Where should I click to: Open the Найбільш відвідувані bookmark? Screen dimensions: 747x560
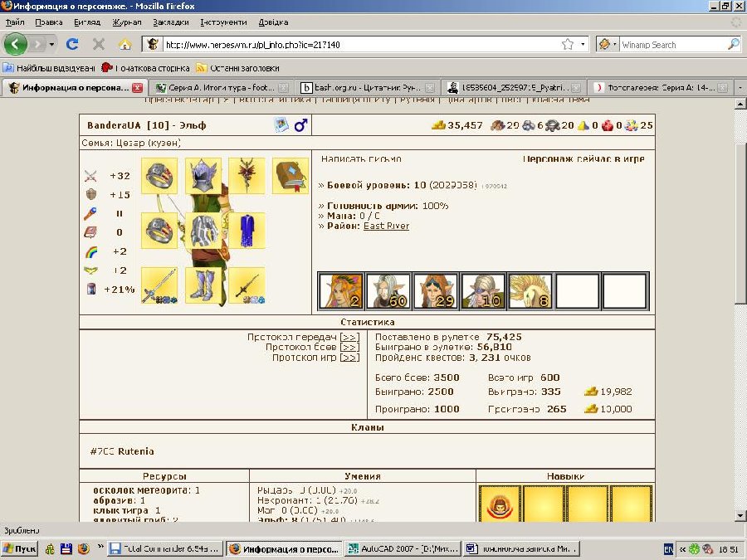(x=50, y=68)
